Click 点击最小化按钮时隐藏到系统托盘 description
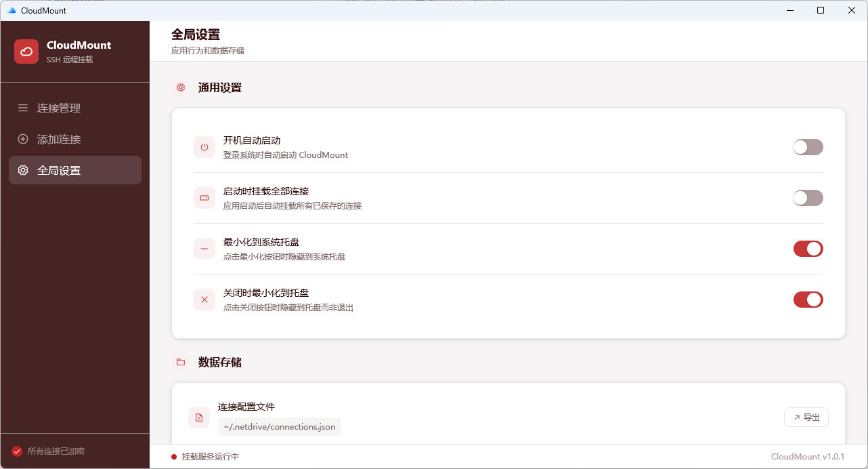 point(284,257)
